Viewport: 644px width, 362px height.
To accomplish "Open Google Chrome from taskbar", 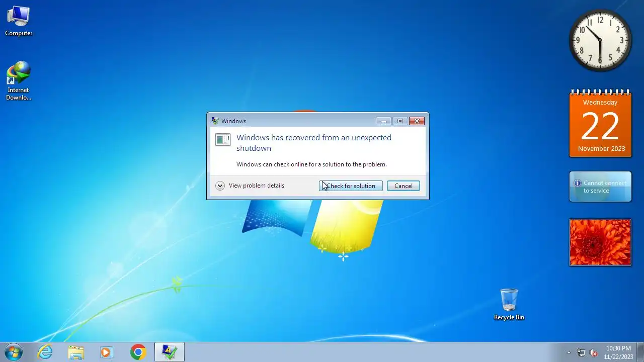I will point(138,352).
